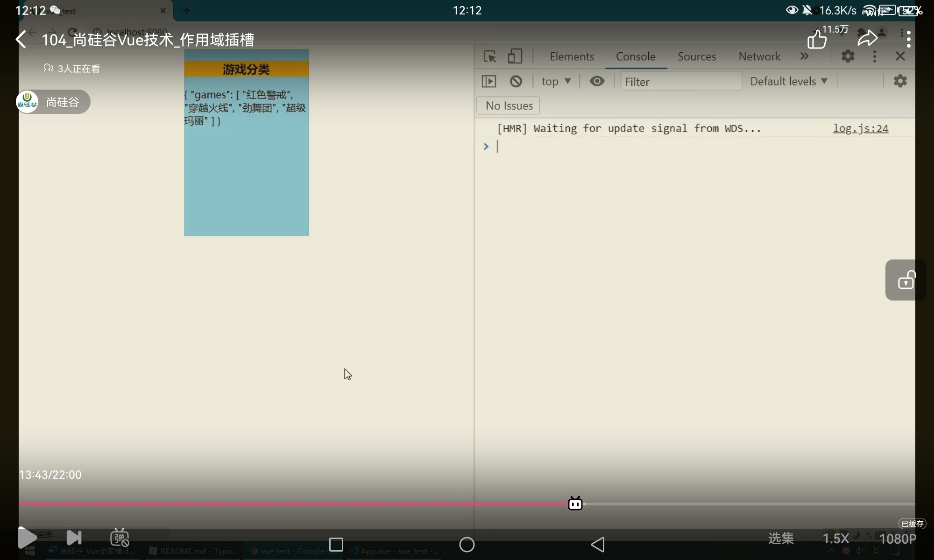Toggle danmaku comments off
The image size is (934, 560).
pos(120,538)
